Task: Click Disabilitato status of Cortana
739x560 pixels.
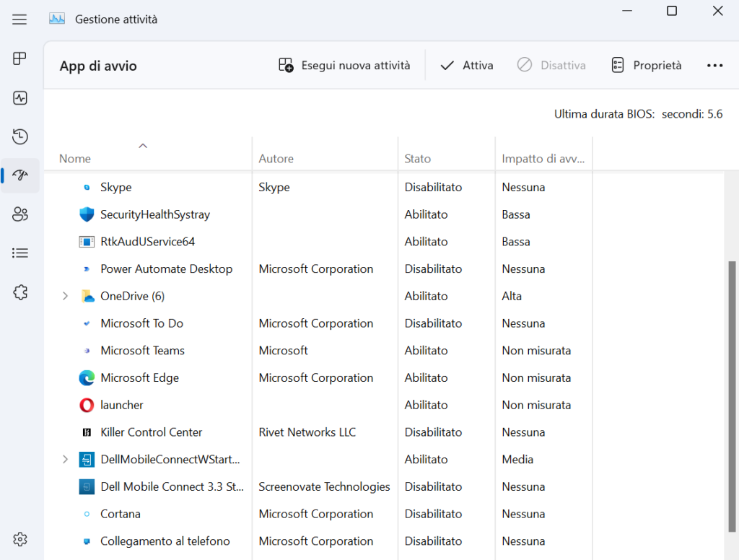Action: click(x=433, y=514)
